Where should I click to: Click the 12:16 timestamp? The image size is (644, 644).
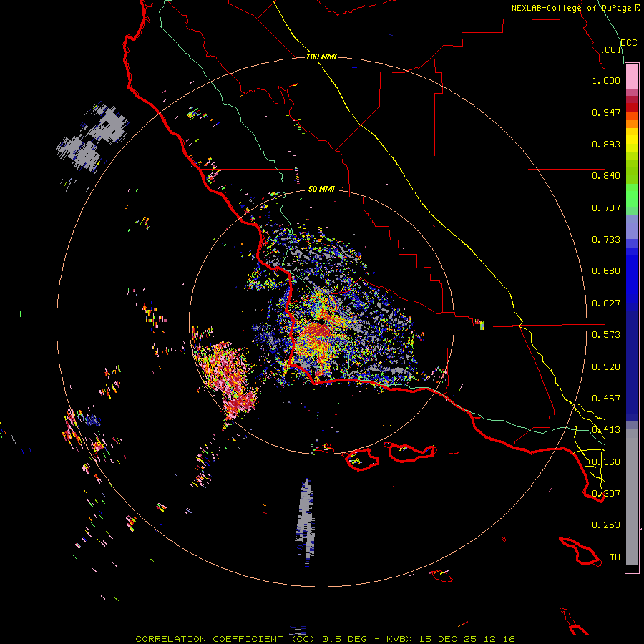(499, 639)
